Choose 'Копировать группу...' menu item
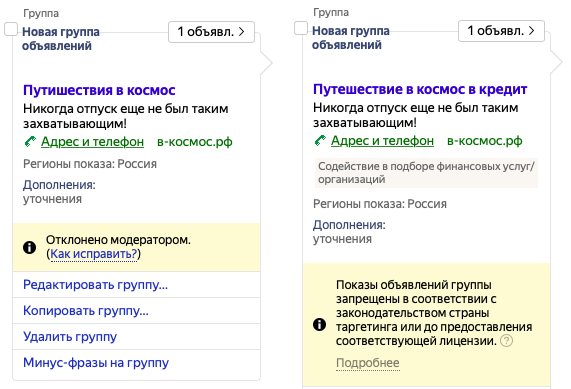Viewport: 571px width, 389px height. [86, 311]
